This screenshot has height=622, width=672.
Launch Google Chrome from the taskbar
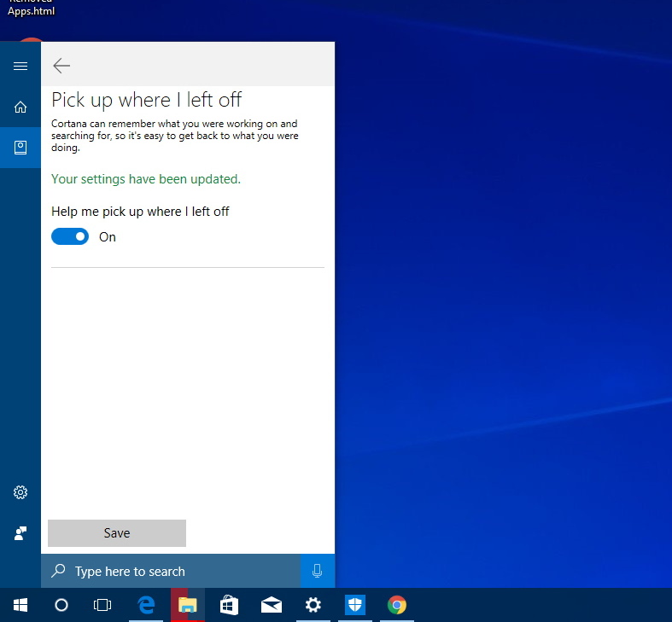pos(396,605)
